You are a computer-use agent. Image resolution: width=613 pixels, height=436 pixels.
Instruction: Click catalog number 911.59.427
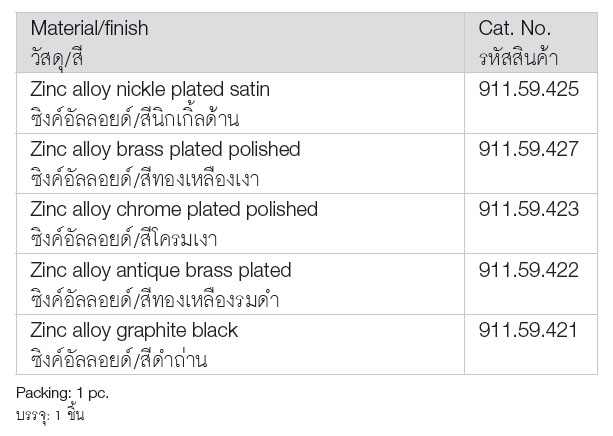click(529, 149)
